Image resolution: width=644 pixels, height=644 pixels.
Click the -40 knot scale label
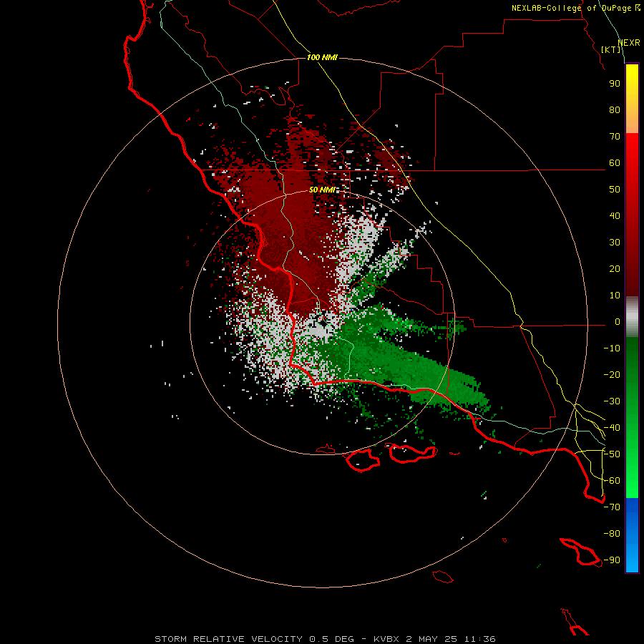pos(612,428)
